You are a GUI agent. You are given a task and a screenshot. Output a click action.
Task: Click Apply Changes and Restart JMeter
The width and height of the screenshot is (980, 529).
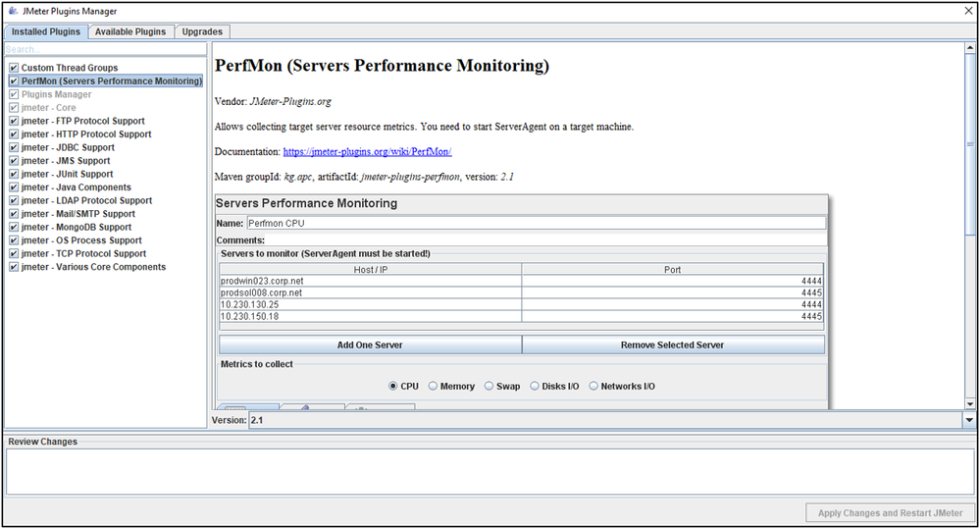coord(890,512)
